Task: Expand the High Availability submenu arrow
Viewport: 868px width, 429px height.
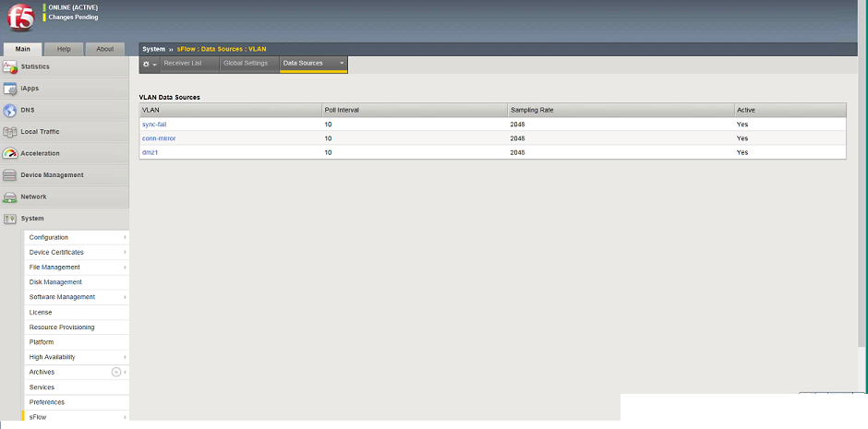Action: (x=125, y=357)
